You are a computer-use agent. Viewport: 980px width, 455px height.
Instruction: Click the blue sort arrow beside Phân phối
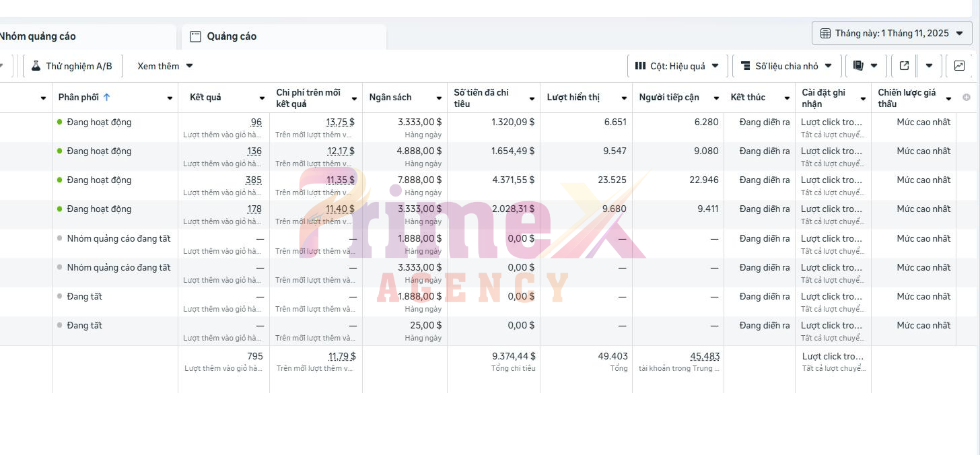pos(106,98)
